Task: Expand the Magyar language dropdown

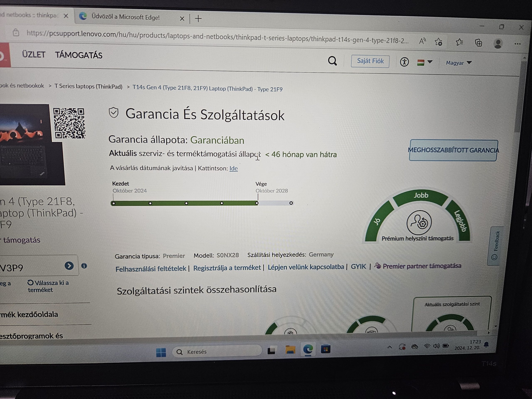Action: click(459, 63)
